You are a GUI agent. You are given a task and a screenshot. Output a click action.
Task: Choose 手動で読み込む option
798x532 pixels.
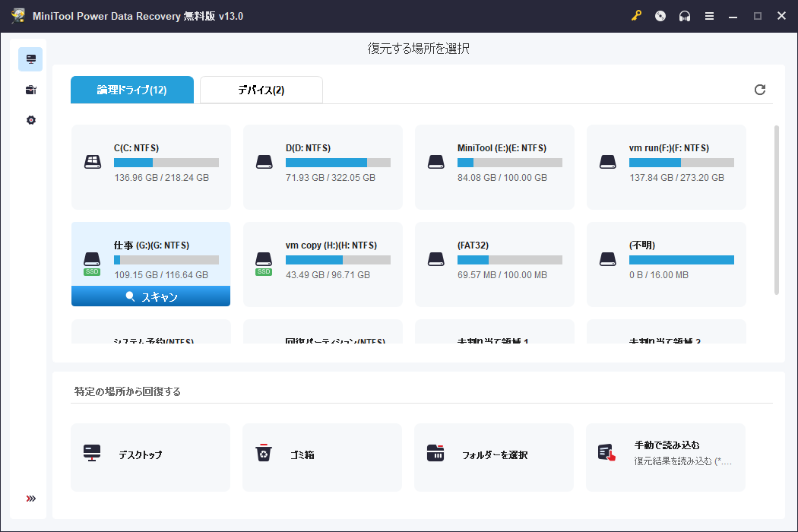pos(666,458)
